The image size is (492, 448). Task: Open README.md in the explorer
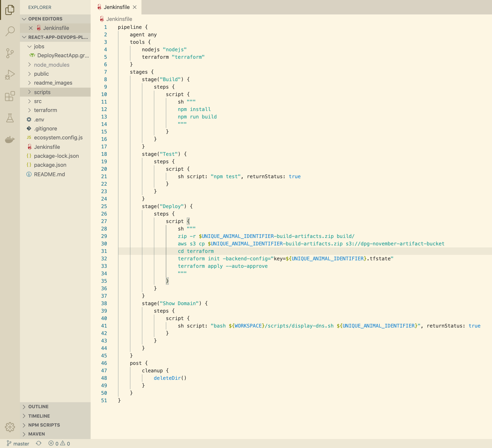tap(49, 174)
